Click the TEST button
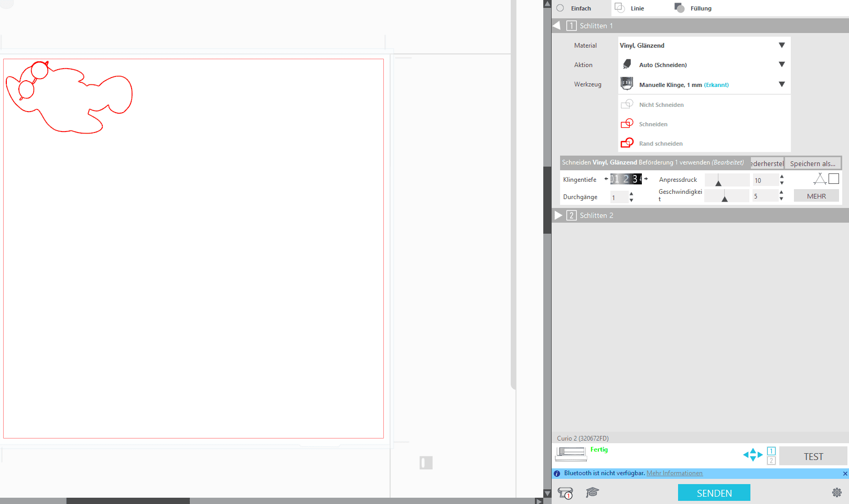The image size is (849, 504). (x=813, y=456)
